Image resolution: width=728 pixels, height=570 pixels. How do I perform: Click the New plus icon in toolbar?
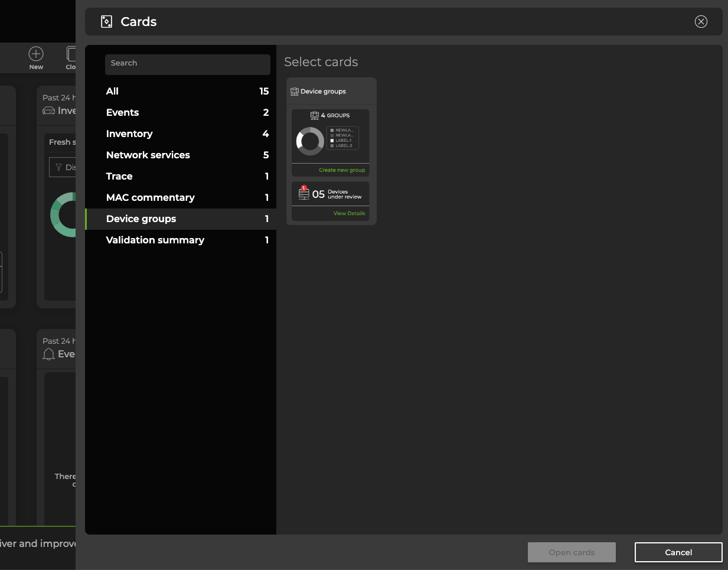36,54
